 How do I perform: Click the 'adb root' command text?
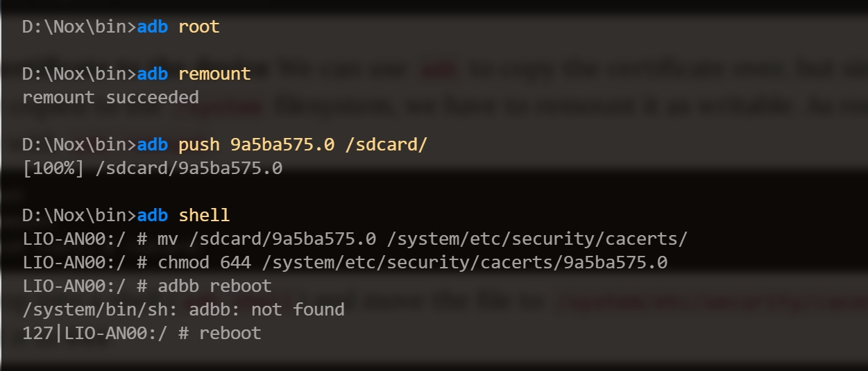[x=178, y=27]
